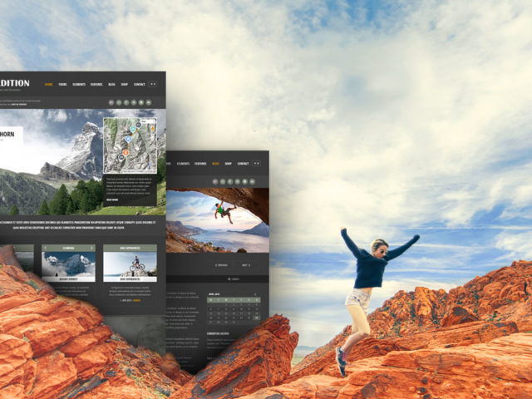Image resolution: width=532 pixels, height=399 pixels.
Task: Click first social icon on front page
Action: tap(111, 102)
